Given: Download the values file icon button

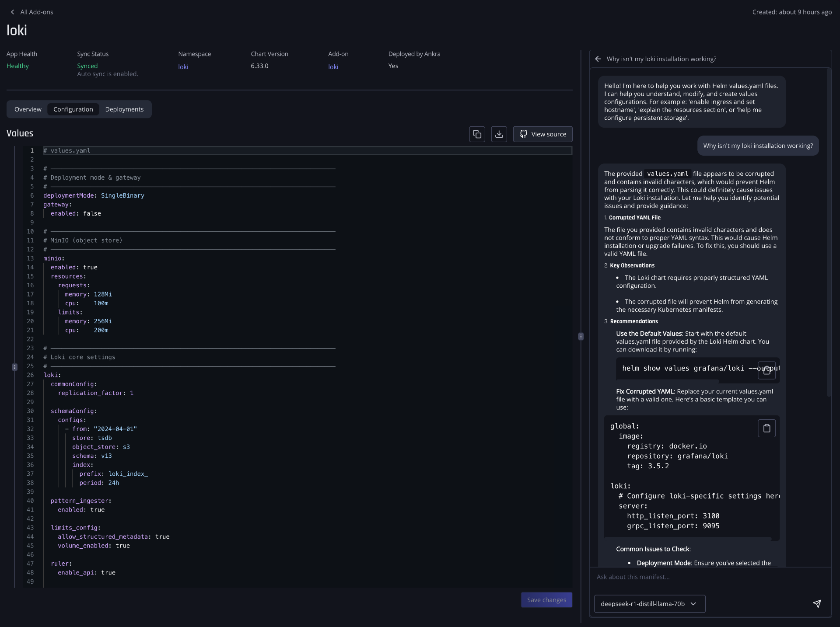Looking at the screenshot, I should click(499, 134).
